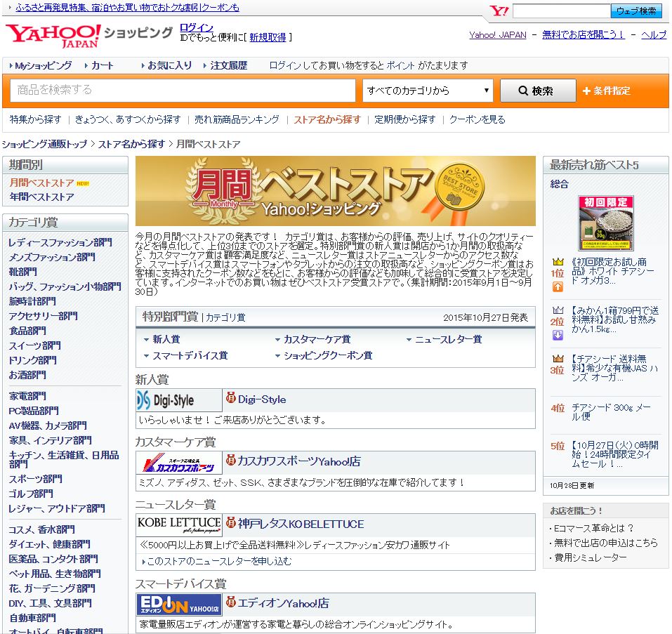Click the purple down-arrow rank change icon
Viewport: 672px width, 634px height.
(x=558, y=336)
